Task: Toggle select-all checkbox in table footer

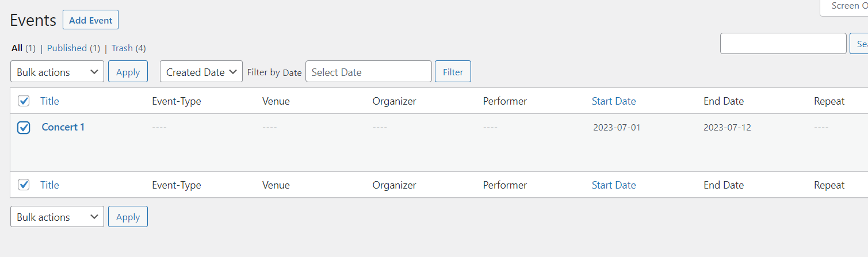Action: click(24, 185)
